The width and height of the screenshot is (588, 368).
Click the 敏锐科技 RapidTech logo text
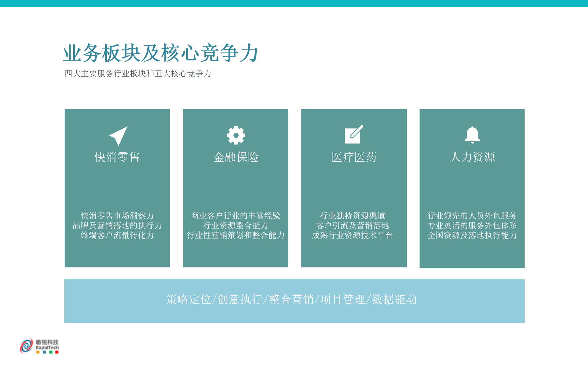pyautogui.click(x=47, y=345)
